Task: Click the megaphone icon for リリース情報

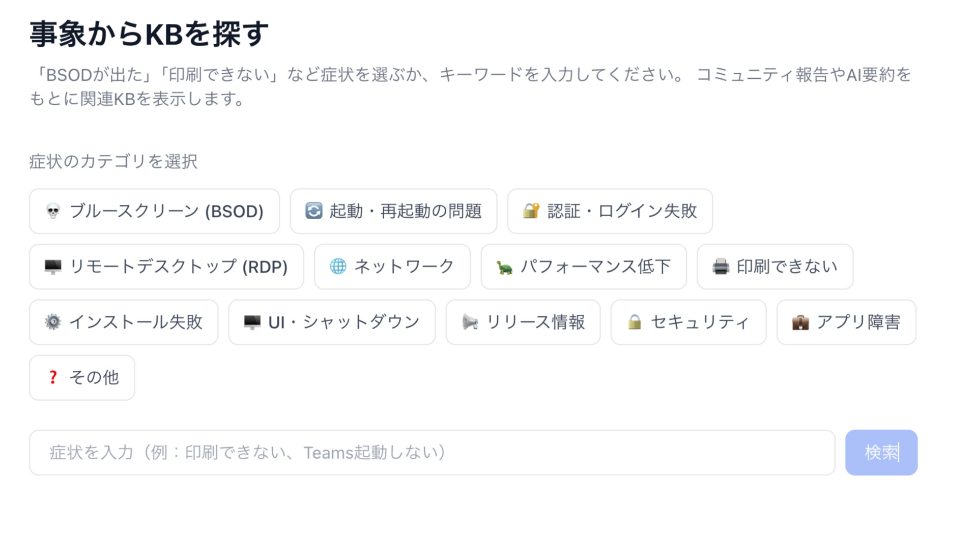Action: pos(470,321)
